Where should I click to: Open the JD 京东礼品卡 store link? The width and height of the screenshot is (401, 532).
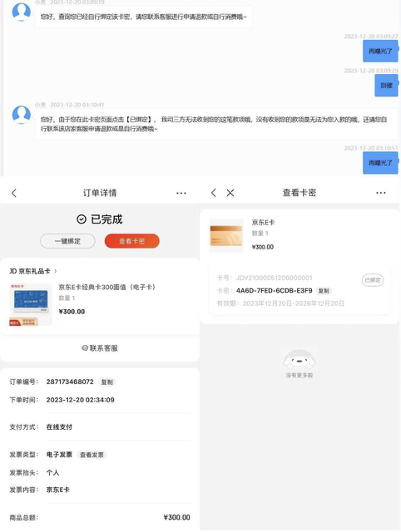(x=33, y=271)
